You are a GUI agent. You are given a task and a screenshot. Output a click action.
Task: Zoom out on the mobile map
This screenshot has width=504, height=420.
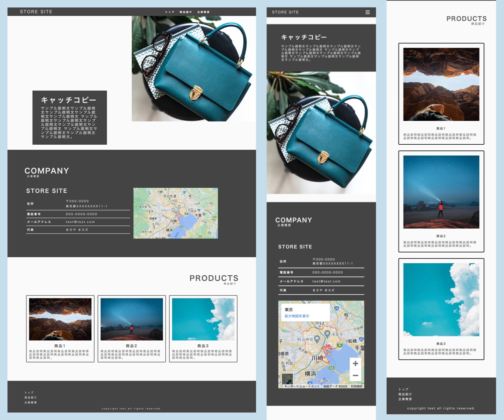pos(355,375)
